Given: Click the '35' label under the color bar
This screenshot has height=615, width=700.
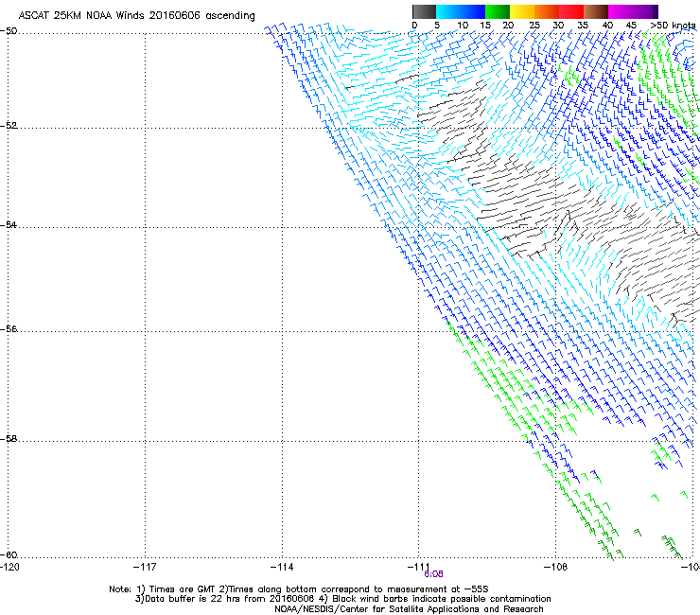Looking at the screenshot, I should click(x=583, y=26).
